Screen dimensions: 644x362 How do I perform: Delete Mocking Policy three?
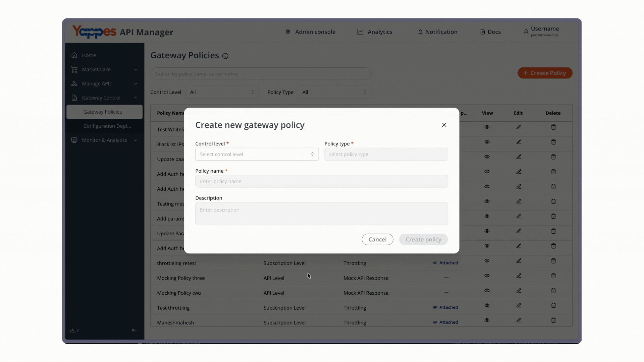tap(553, 276)
